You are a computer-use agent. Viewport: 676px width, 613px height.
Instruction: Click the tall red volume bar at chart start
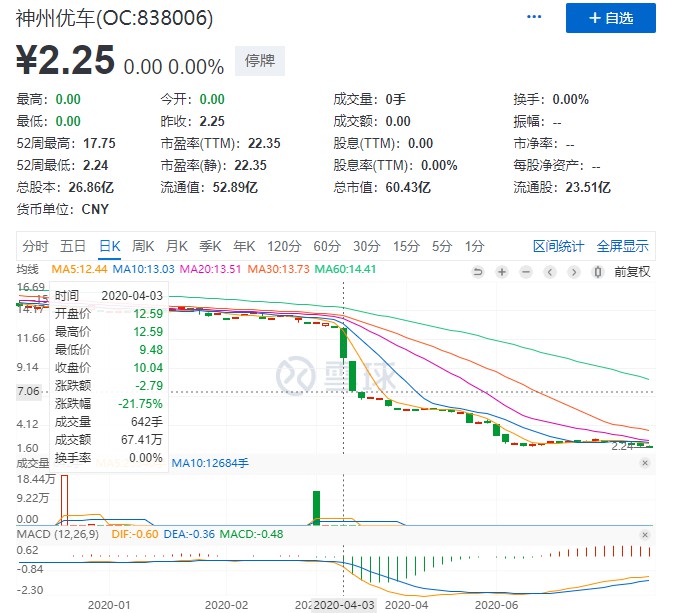click(64, 500)
